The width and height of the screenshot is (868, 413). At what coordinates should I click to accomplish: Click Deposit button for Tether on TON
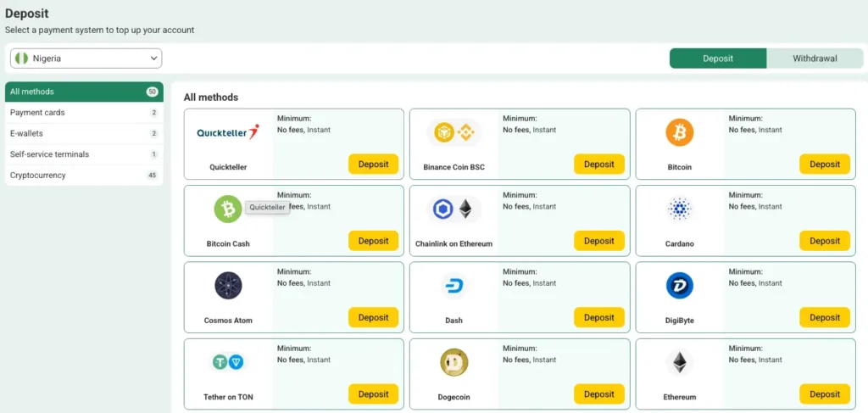pos(373,394)
